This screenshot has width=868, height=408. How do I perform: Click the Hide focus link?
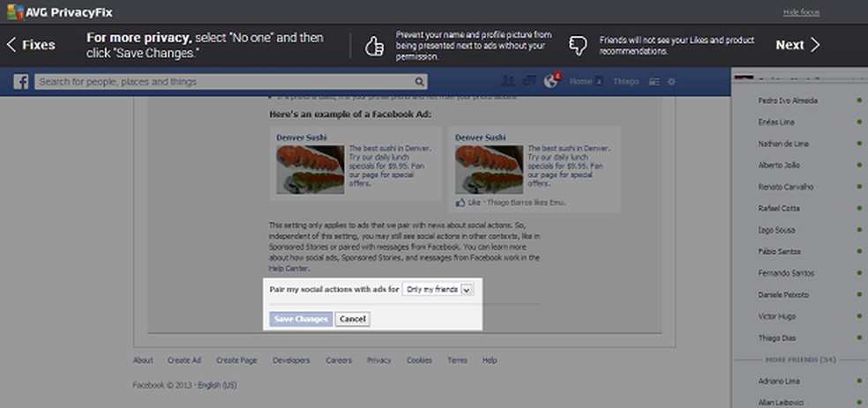click(801, 12)
